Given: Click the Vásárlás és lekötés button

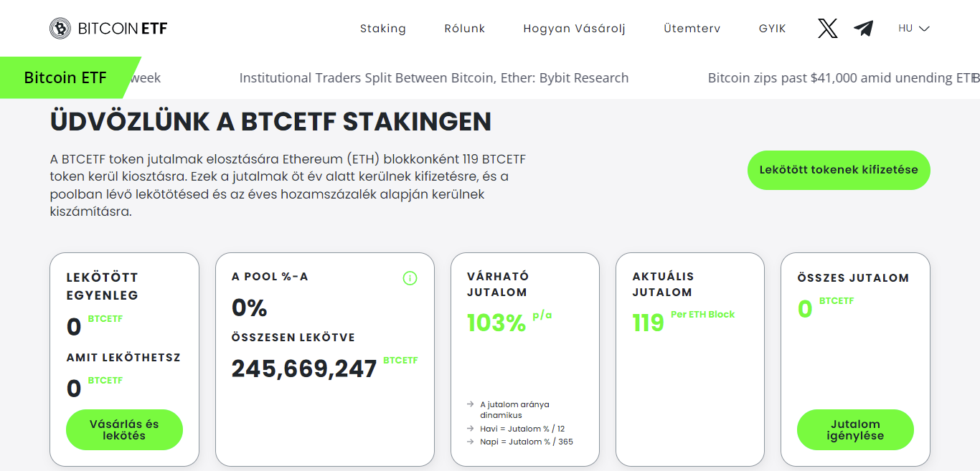Looking at the screenshot, I should click(x=124, y=430).
